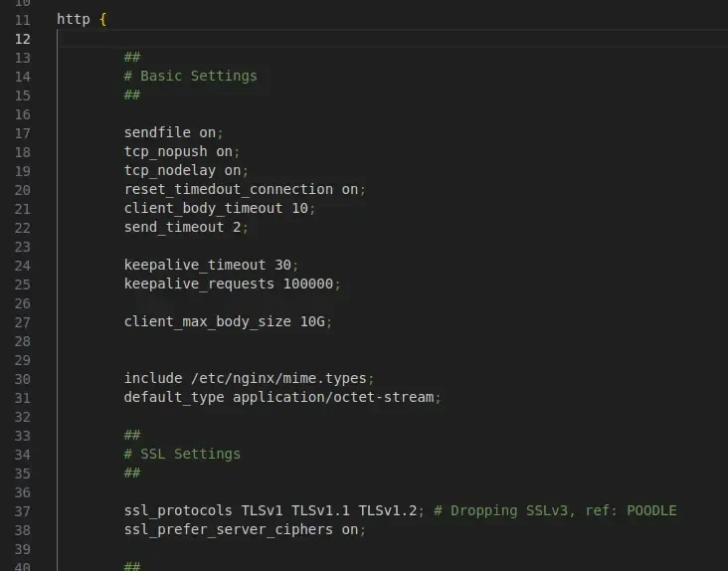Click the '##' comment on line 35
728x571 pixels.
pos(132,474)
